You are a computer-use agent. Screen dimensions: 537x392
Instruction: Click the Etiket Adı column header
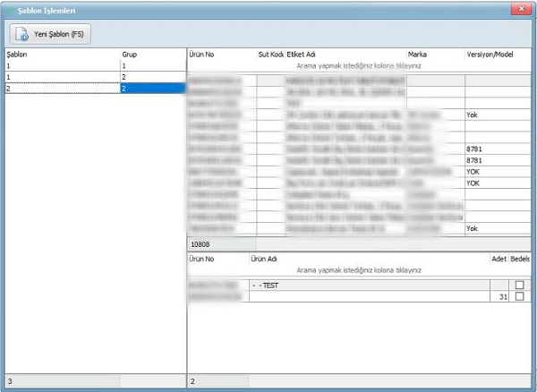(344, 55)
